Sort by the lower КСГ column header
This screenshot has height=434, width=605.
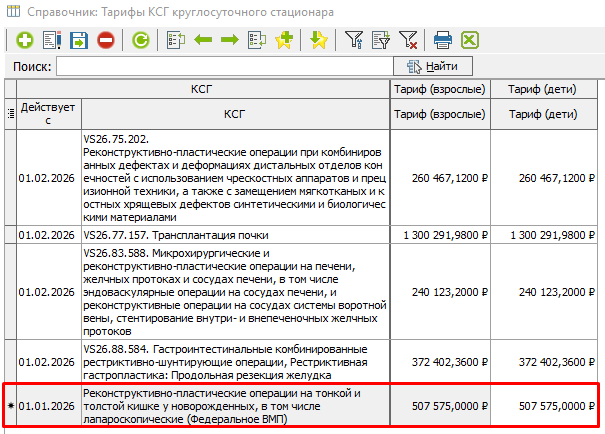click(x=235, y=114)
